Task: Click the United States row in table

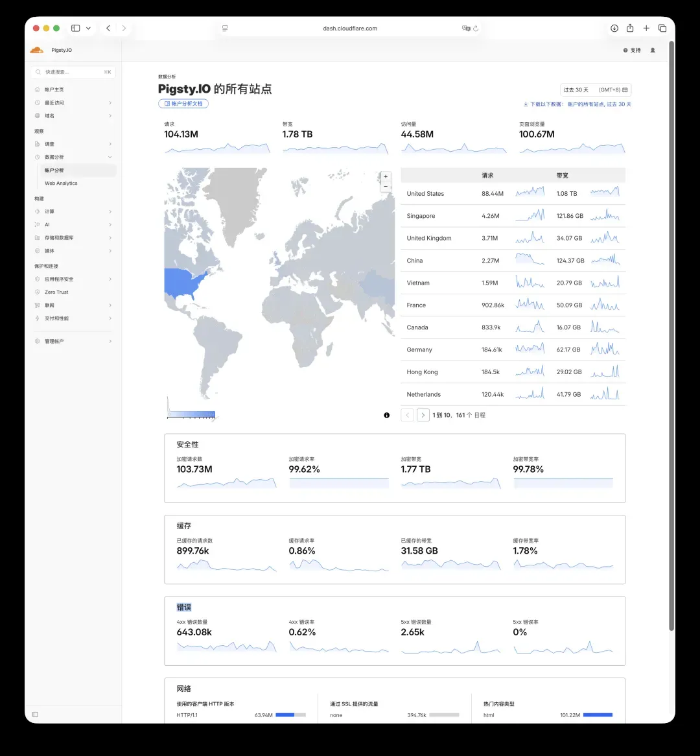Action: point(513,194)
